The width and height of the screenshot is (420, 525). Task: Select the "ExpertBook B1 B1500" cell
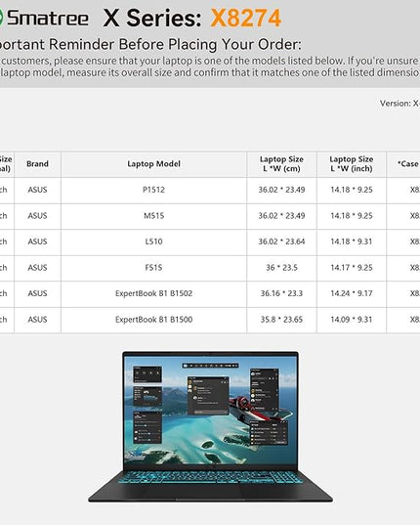click(153, 320)
